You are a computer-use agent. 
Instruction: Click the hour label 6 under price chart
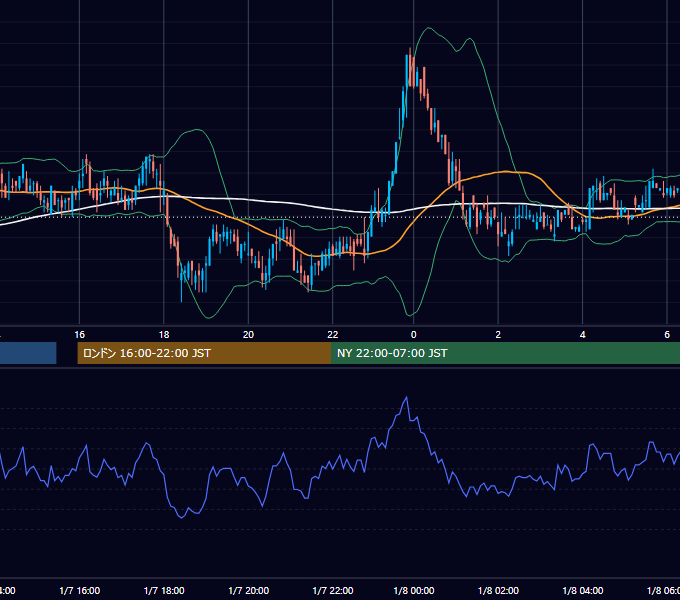pyautogui.click(x=667, y=335)
